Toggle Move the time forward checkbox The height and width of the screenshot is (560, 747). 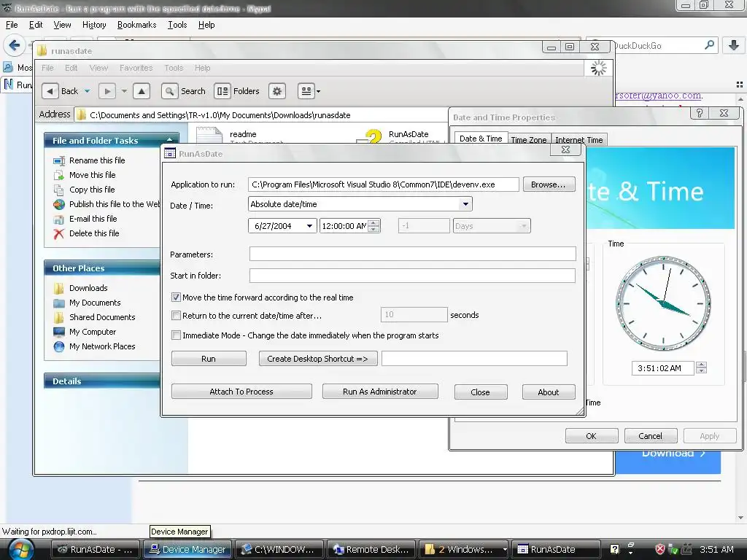click(177, 297)
